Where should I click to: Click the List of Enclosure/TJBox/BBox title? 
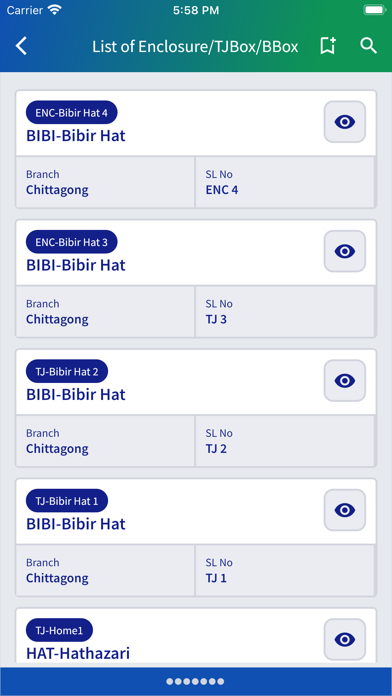(x=195, y=47)
